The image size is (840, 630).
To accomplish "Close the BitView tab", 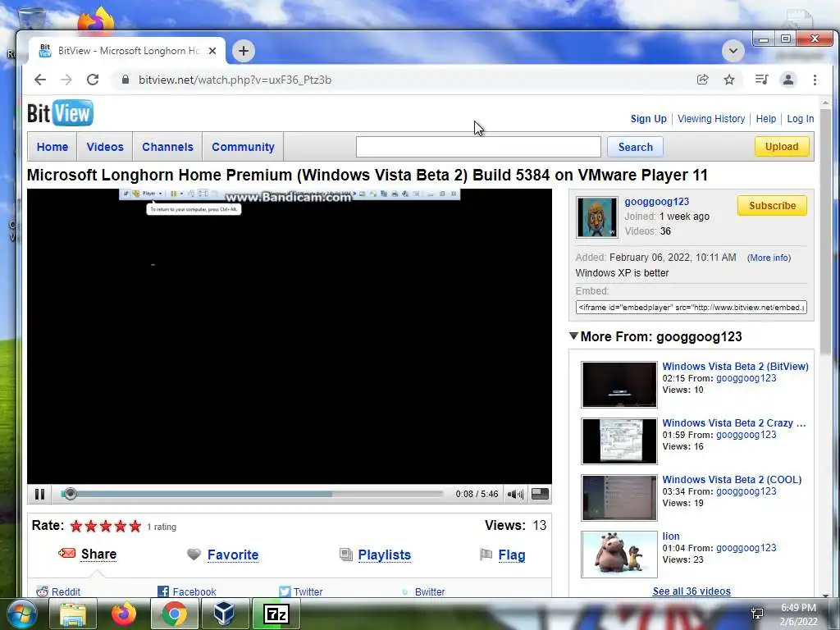I will pyautogui.click(x=212, y=51).
